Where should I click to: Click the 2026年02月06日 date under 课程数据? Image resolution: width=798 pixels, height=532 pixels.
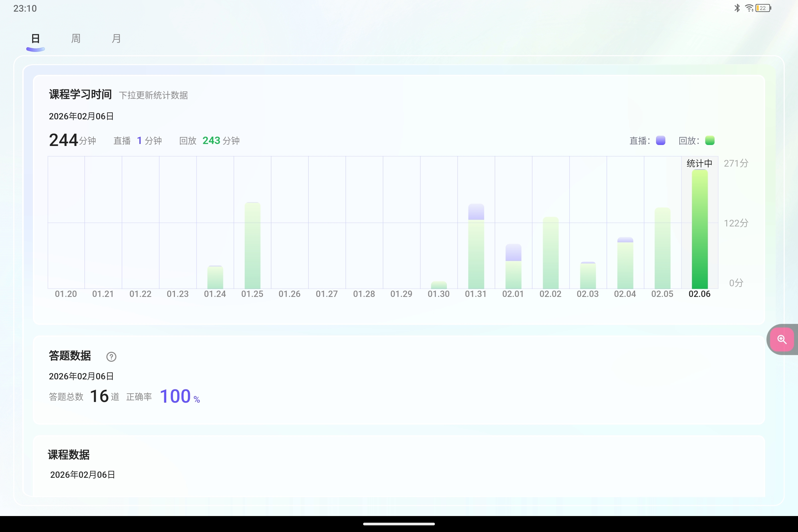82,475
